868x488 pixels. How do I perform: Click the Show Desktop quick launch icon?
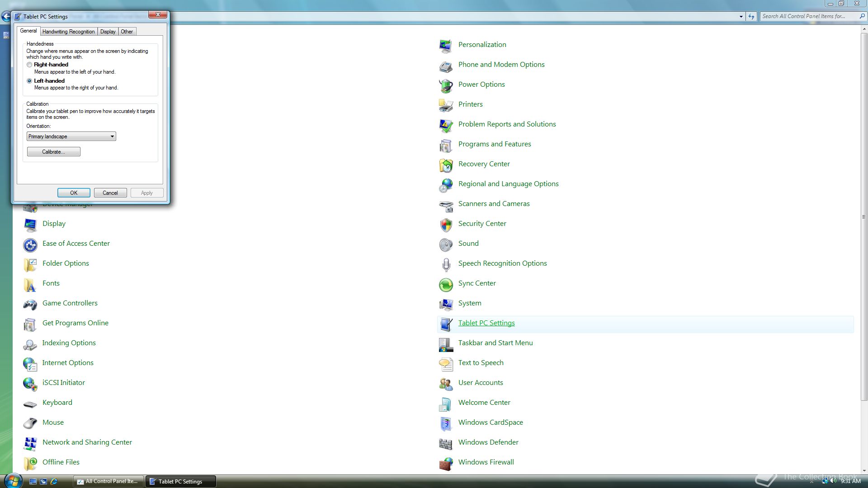[33, 482]
